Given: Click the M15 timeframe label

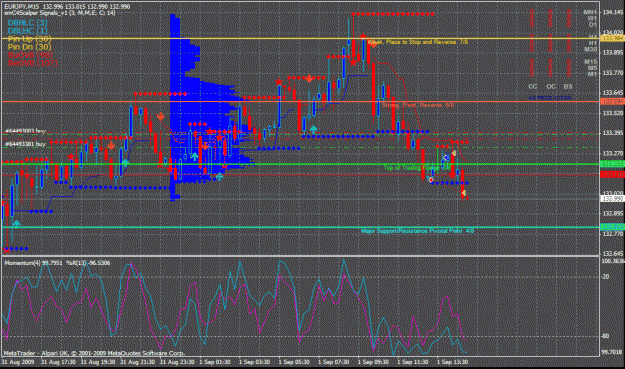Looking at the screenshot, I should point(591,62).
